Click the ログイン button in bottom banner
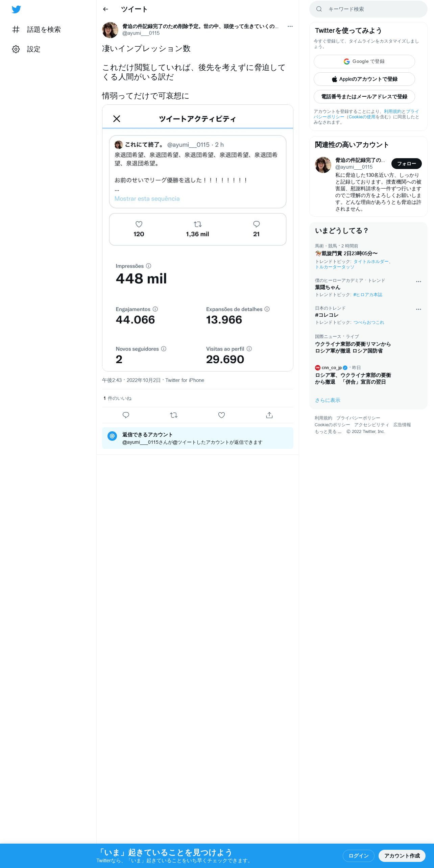 click(358, 855)
